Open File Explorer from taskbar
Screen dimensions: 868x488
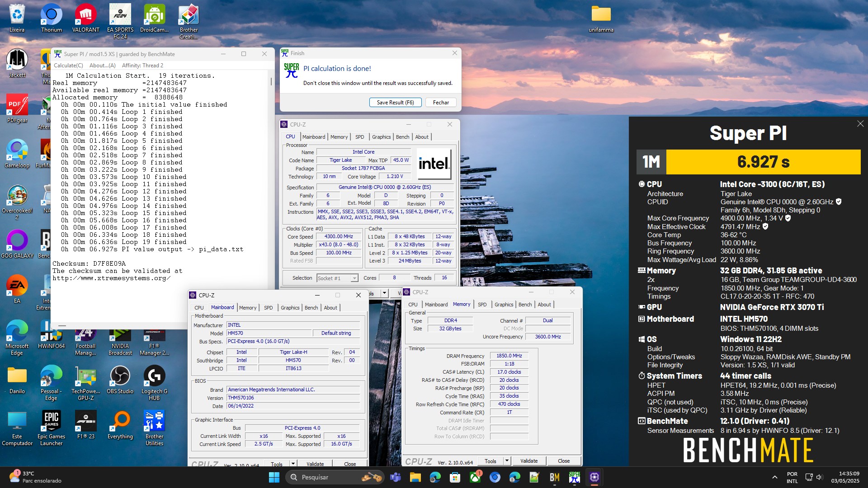point(415,477)
